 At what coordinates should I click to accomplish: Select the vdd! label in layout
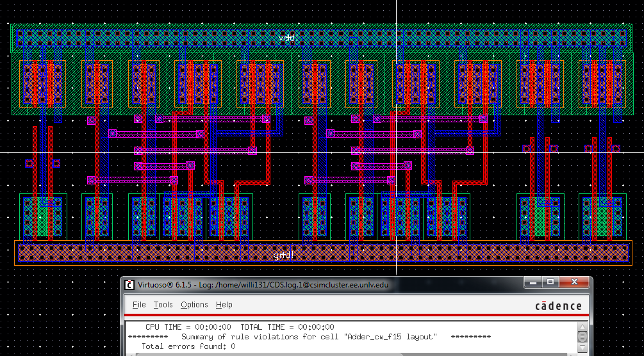tap(288, 38)
